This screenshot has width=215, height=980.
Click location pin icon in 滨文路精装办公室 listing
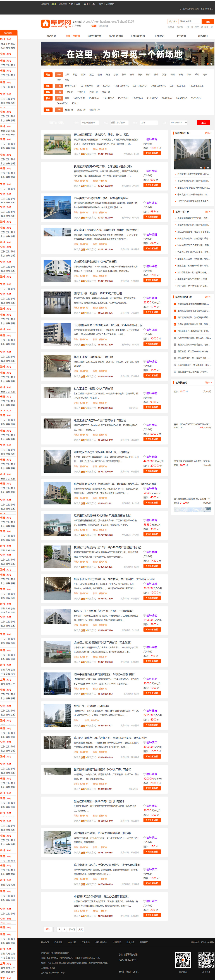tap(144, 837)
